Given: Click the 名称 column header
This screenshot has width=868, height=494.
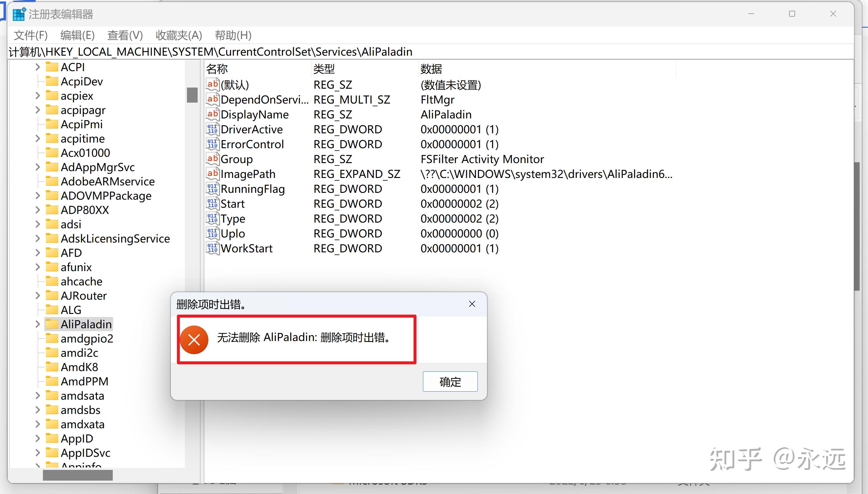Looking at the screenshot, I should point(258,69).
